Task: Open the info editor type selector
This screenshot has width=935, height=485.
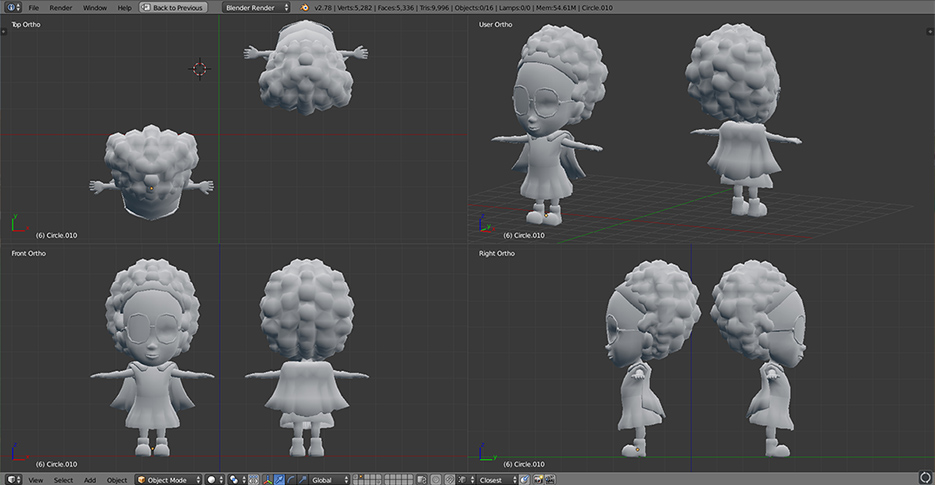Action: [x=11, y=7]
